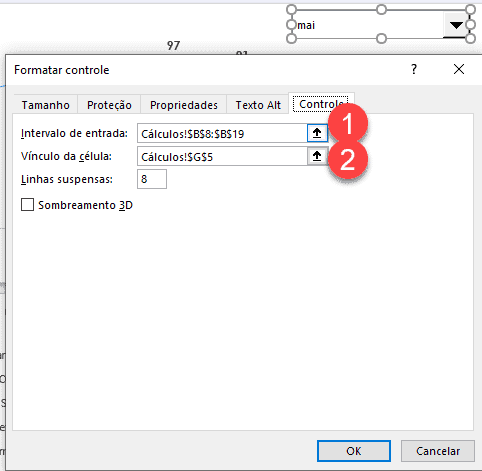
Task: Switch to the Tamanho tab
Action: pyautogui.click(x=46, y=105)
